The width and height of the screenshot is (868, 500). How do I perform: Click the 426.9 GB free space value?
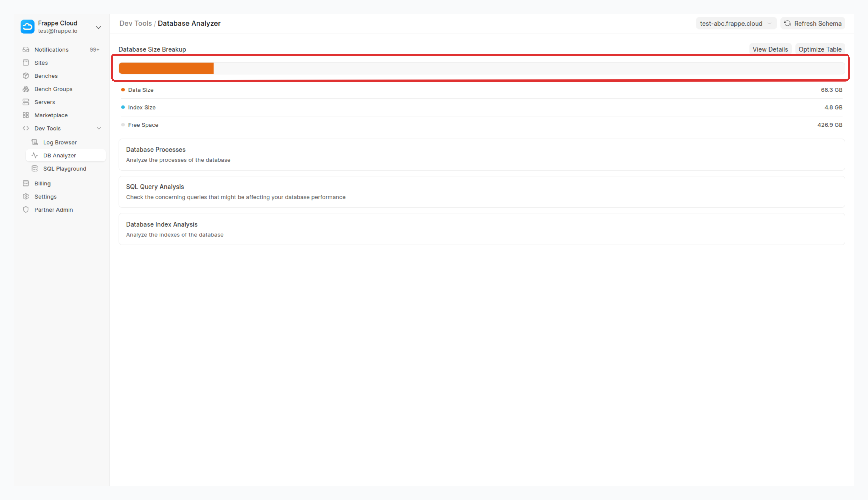(x=829, y=125)
